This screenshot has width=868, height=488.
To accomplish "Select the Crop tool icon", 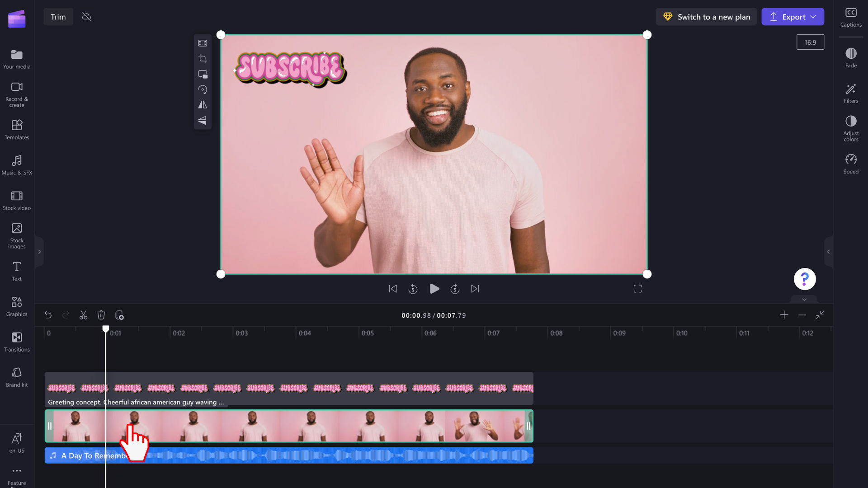I will [203, 58].
